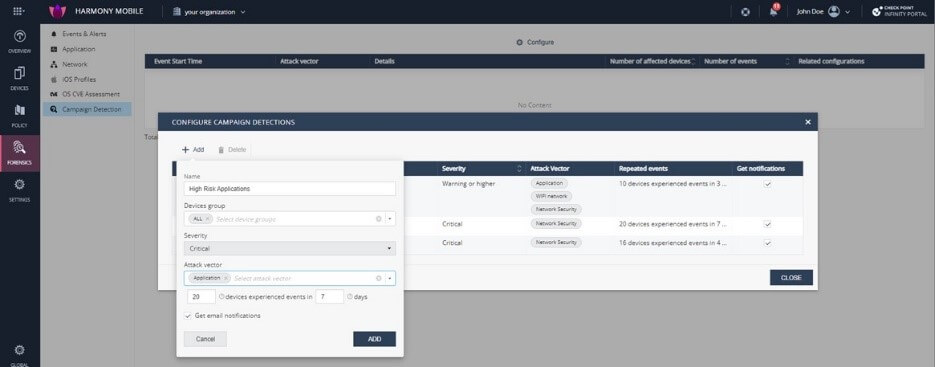Toggle notifications for 20 devices row

coord(767,224)
